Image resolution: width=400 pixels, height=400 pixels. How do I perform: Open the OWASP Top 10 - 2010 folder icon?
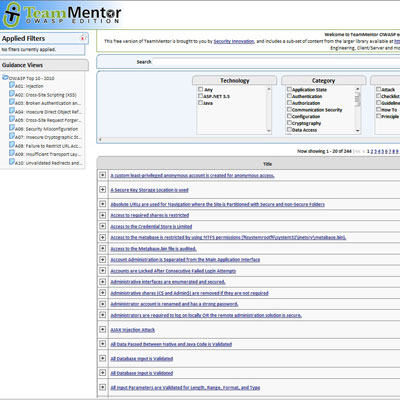5,78
